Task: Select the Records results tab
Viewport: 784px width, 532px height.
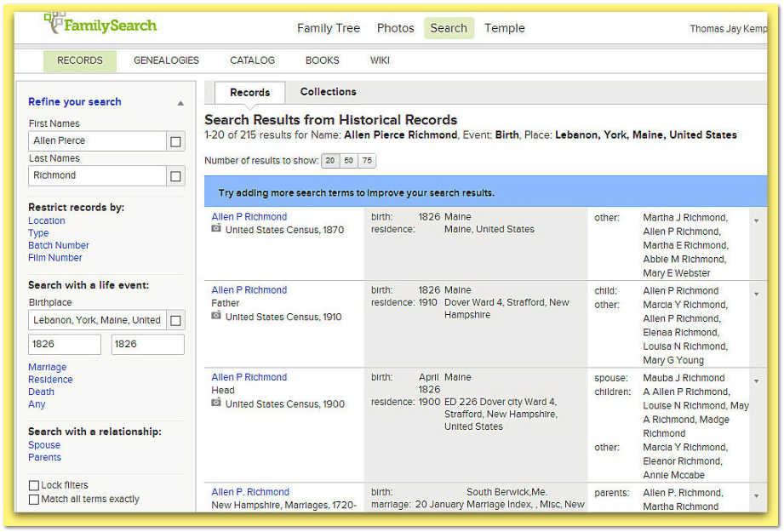Action: pyautogui.click(x=250, y=93)
